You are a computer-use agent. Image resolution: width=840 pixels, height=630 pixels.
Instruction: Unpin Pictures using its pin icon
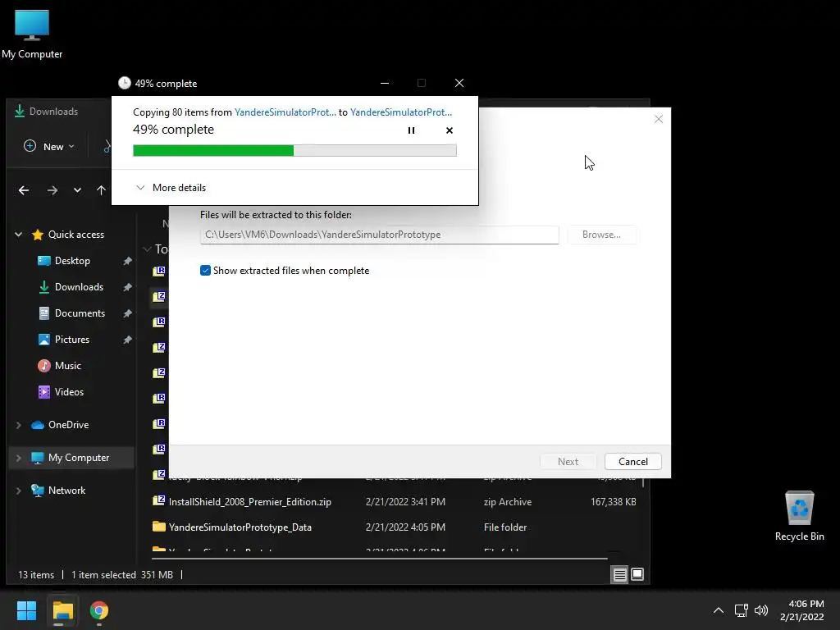click(127, 340)
